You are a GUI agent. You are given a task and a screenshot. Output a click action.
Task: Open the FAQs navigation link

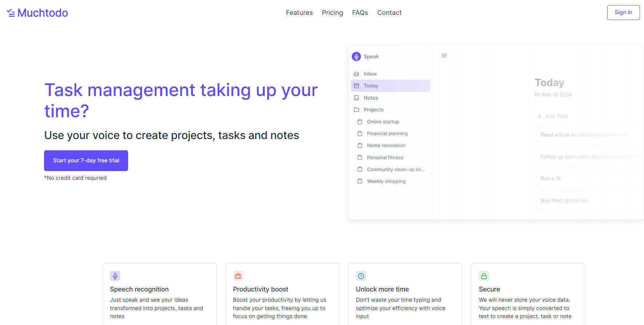[x=360, y=13]
